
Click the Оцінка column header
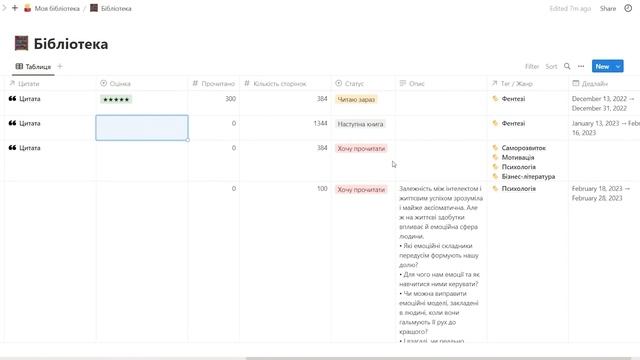pos(116,83)
